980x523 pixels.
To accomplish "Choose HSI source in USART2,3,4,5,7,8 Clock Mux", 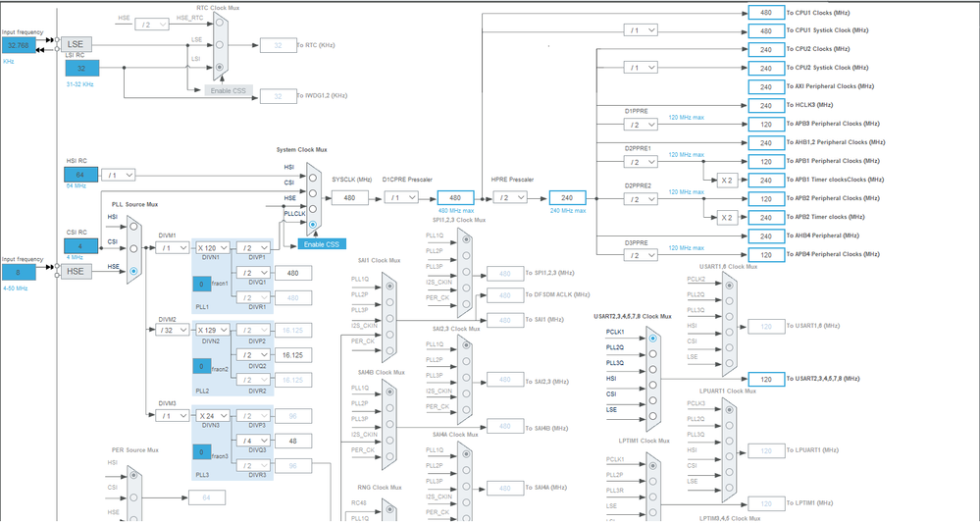I will pos(653,385).
